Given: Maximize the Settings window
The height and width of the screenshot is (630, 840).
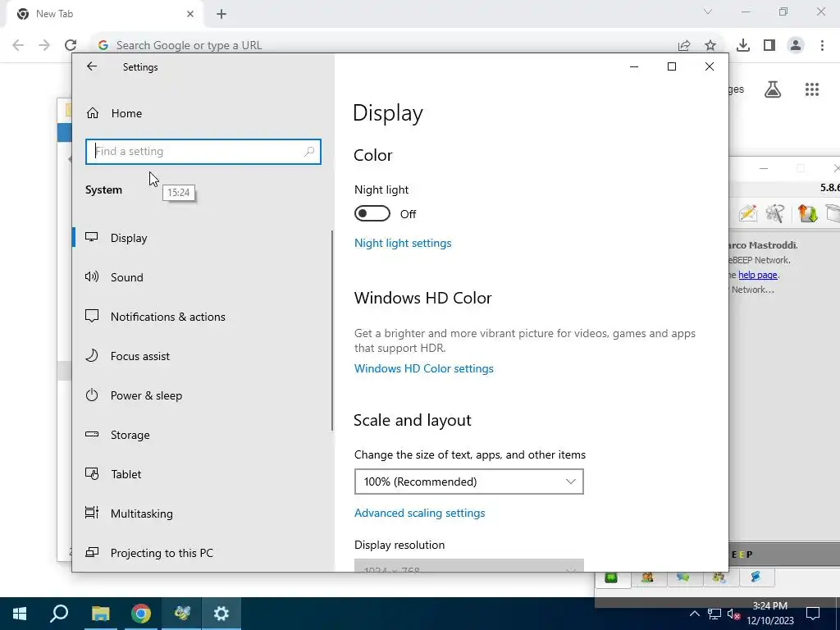Looking at the screenshot, I should tap(672, 66).
